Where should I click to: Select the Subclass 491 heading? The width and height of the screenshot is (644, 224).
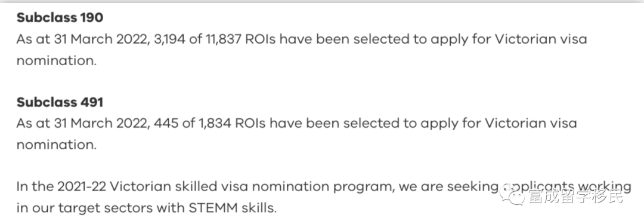coord(60,102)
